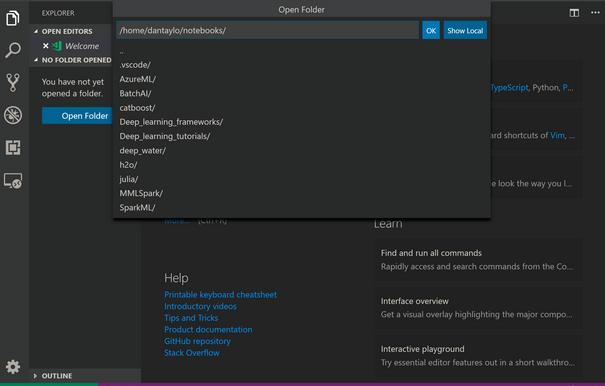Click the TypeScript link
The height and width of the screenshot is (386, 605).
click(x=509, y=88)
